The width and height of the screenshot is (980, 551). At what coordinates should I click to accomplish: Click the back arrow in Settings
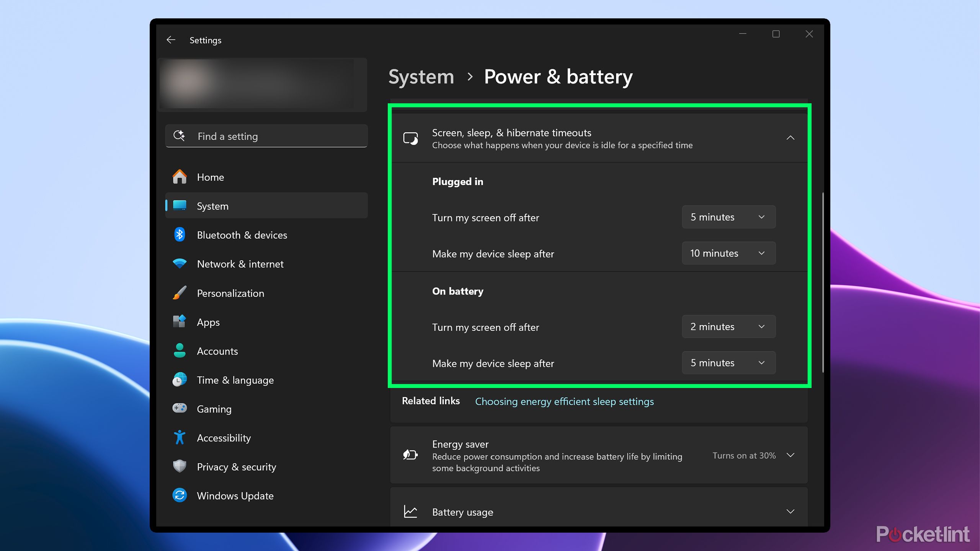(x=171, y=40)
